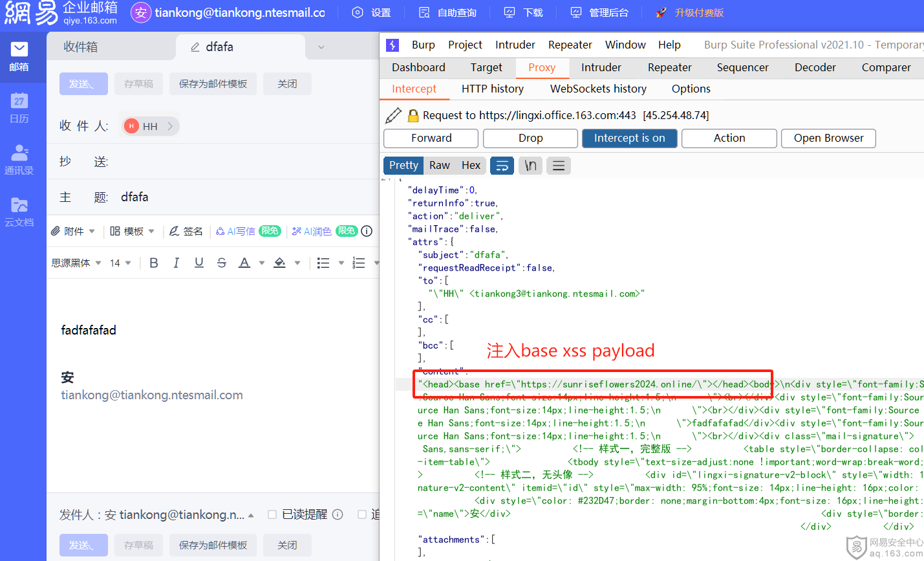Toggle the \n non-printable characters icon
The image size is (924, 561).
tap(530, 166)
